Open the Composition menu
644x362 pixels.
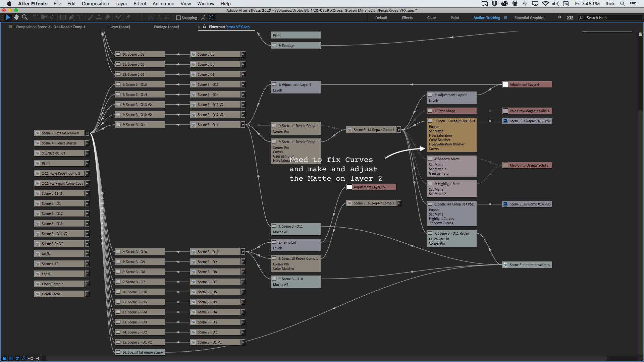click(x=95, y=4)
